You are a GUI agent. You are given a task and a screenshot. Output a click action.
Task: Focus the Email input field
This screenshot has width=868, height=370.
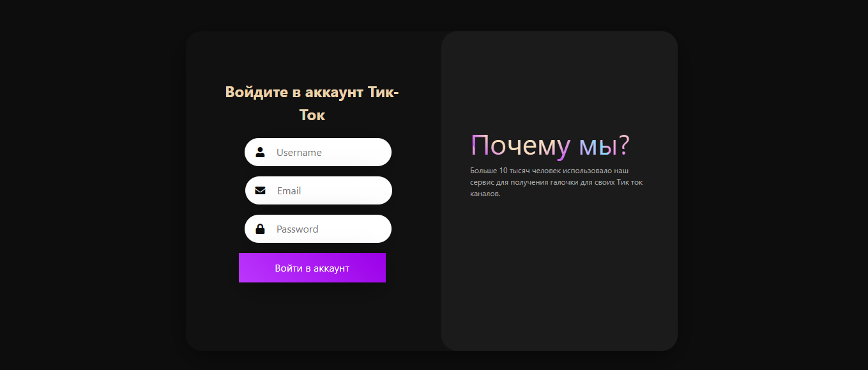tap(326, 190)
